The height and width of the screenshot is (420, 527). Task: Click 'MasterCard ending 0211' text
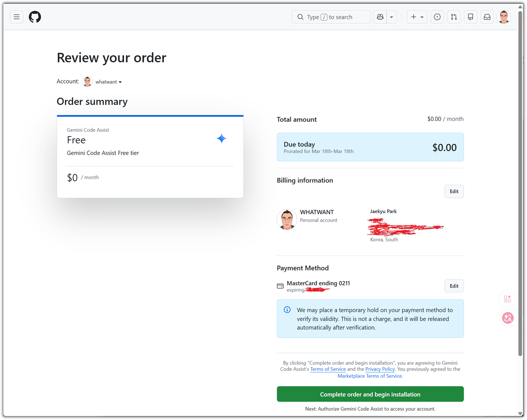point(318,283)
